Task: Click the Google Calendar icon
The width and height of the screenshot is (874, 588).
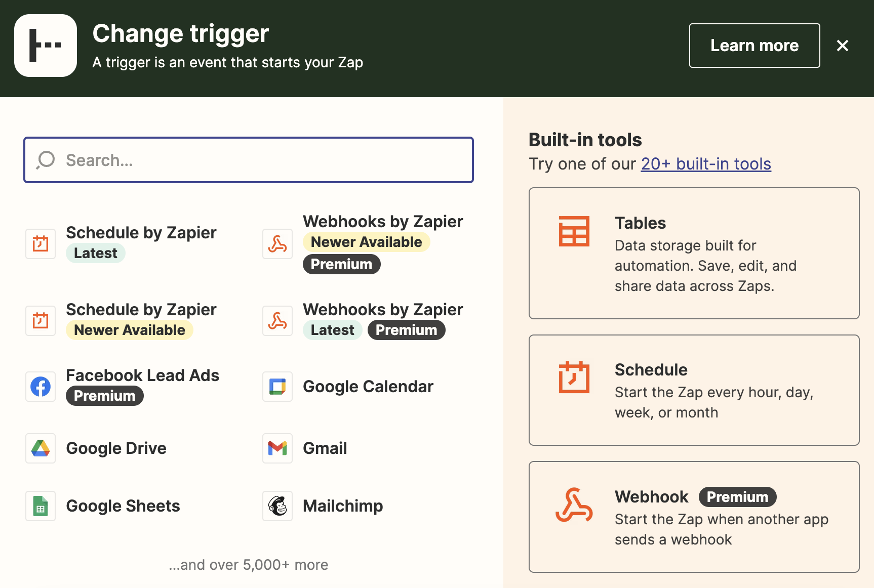Action: [277, 387]
